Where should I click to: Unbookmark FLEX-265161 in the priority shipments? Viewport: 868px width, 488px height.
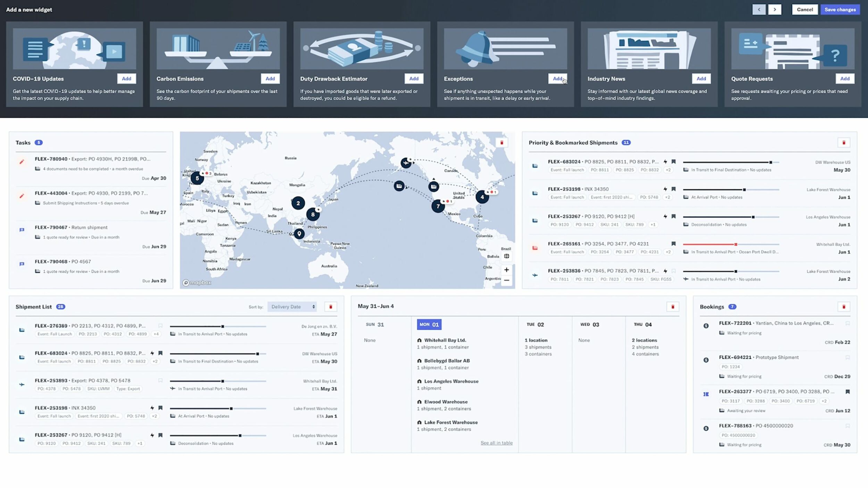coord(674,244)
